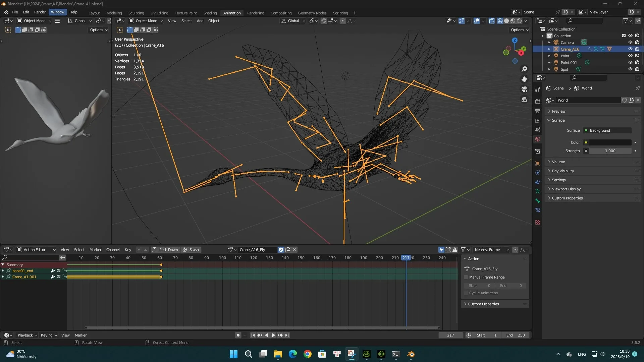Image resolution: width=644 pixels, height=362 pixels.
Task: Click the Stash action button
Action: pos(194,249)
